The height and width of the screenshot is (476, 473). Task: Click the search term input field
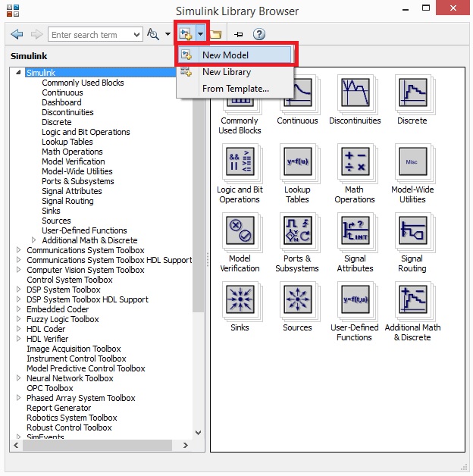click(91, 35)
